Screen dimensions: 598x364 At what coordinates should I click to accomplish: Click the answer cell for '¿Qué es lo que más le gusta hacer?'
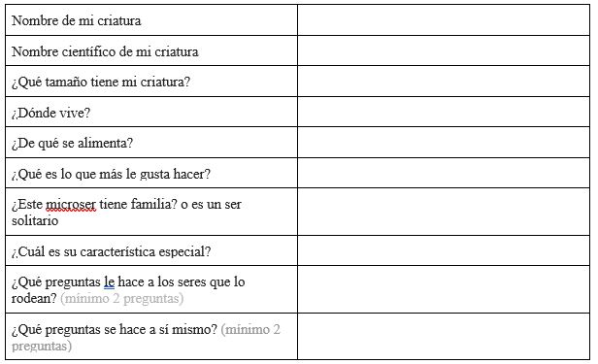[x=444, y=173]
